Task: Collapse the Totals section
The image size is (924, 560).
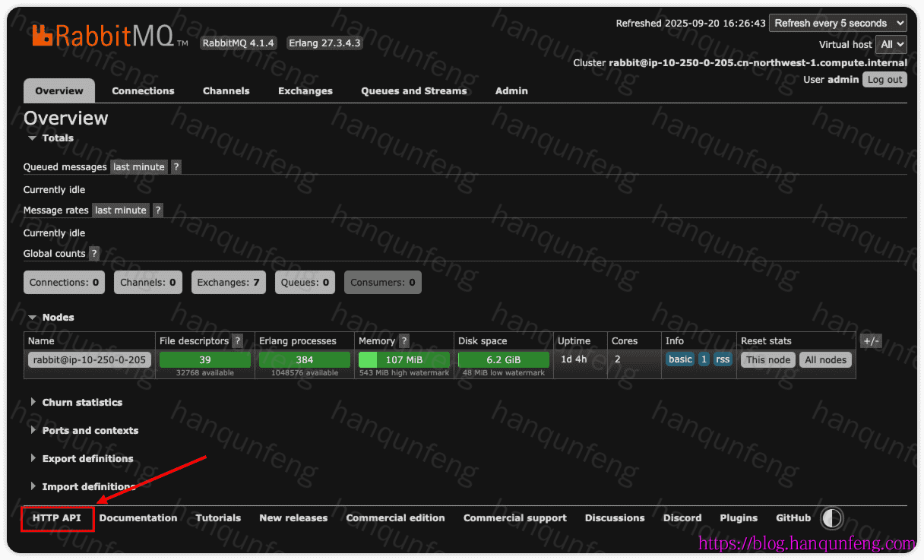Action: [51, 138]
